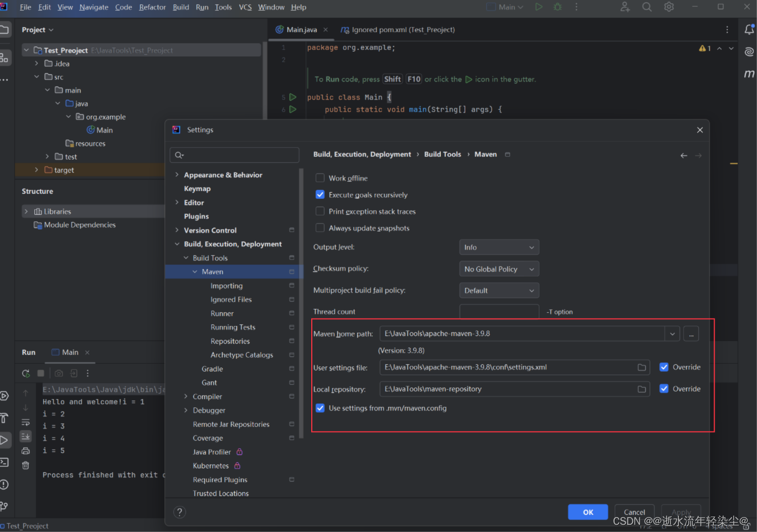Click run gutter arrow beside class Main
Screen dimensions: 757x532
pos(293,97)
